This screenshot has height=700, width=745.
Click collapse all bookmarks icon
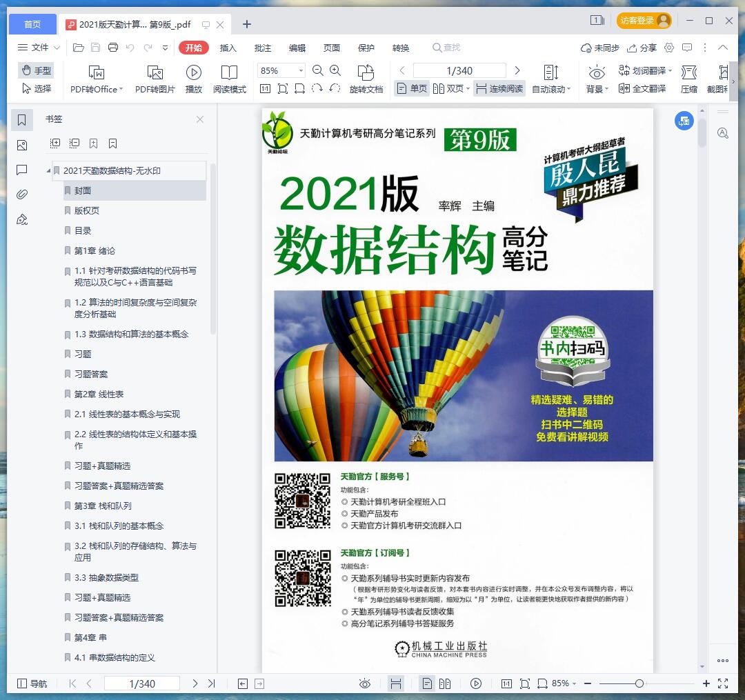coord(74,143)
